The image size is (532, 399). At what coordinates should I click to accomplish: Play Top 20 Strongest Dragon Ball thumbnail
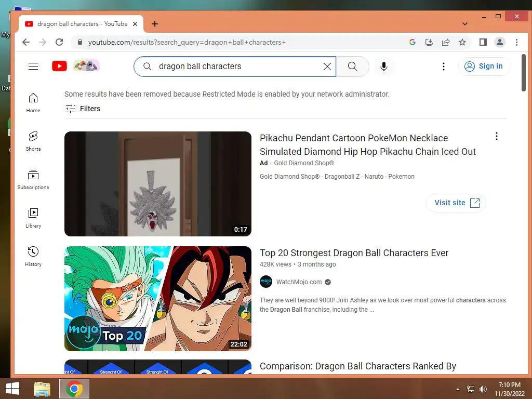[x=158, y=299]
